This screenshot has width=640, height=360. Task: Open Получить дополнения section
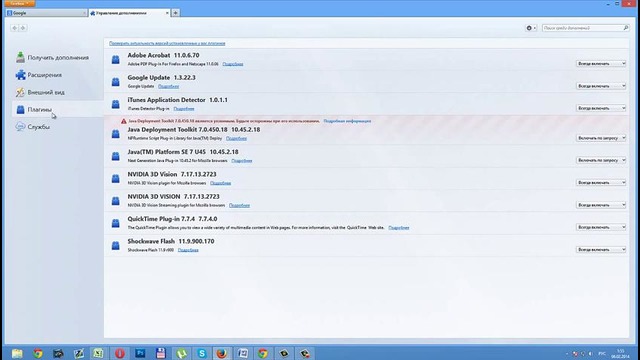coord(52,58)
